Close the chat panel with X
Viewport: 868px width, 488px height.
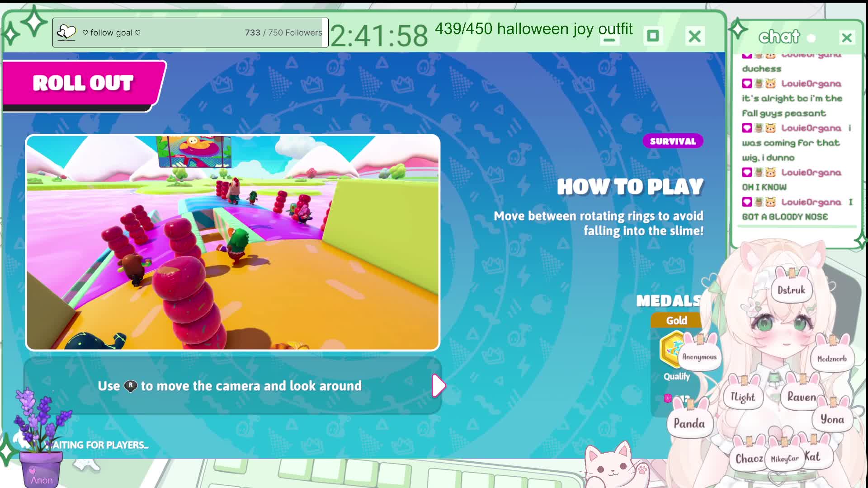[847, 38]
